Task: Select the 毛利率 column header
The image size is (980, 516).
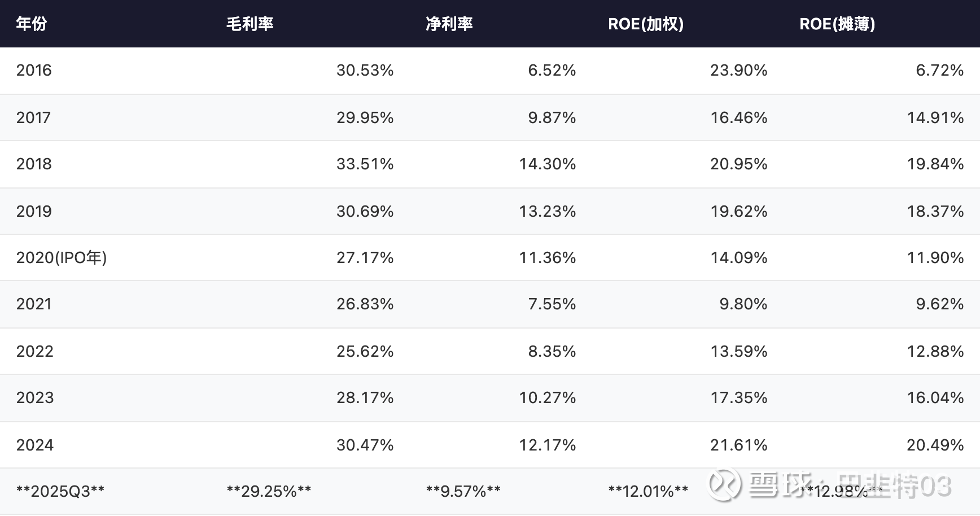Action: coord(250,24)
